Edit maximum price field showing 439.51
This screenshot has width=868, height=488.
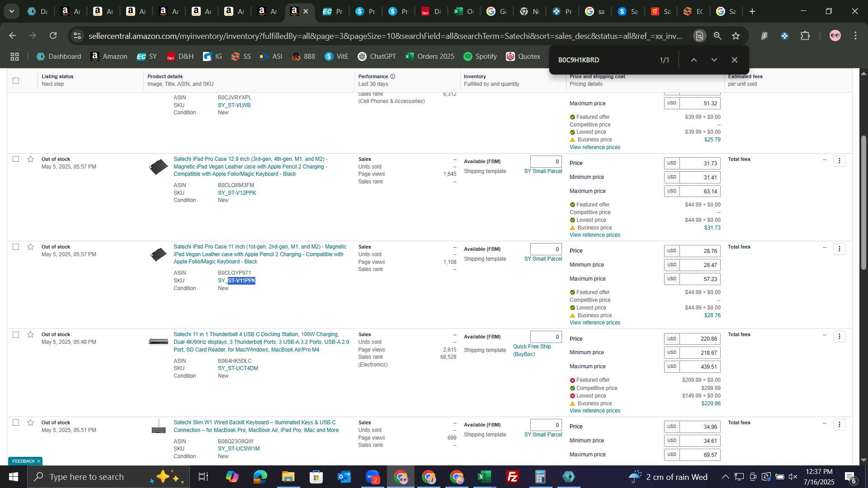point(700,367)
